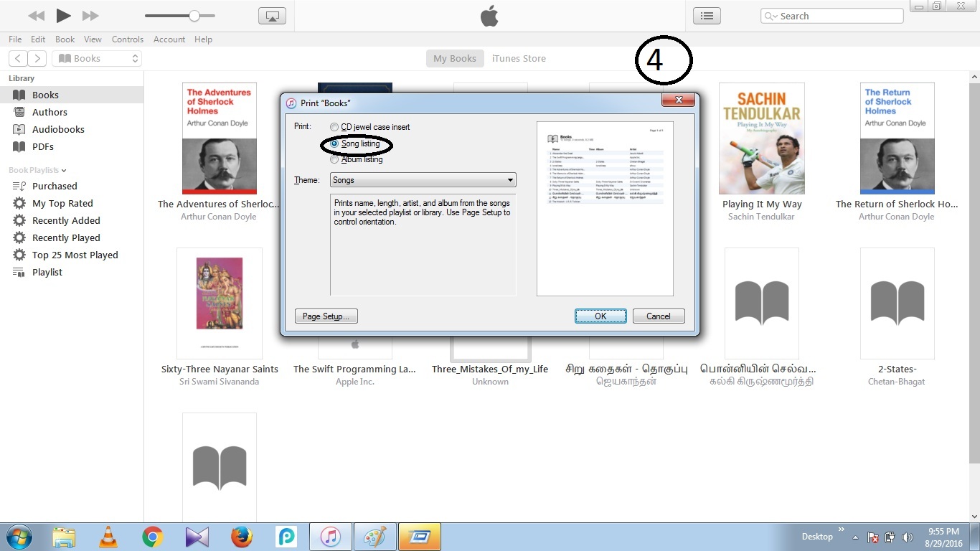Click the Previous track rewind button

pos(36,16)
